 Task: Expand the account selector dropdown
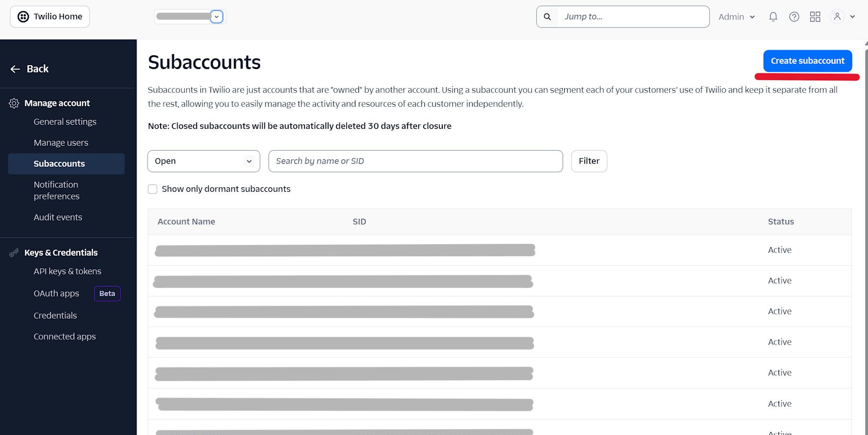coord(216,16)
